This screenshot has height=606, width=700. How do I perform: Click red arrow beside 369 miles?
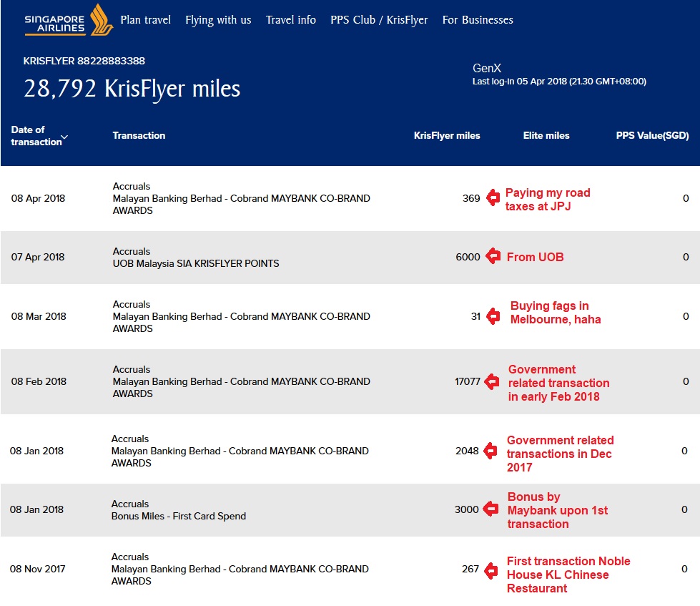pos(493,198)
